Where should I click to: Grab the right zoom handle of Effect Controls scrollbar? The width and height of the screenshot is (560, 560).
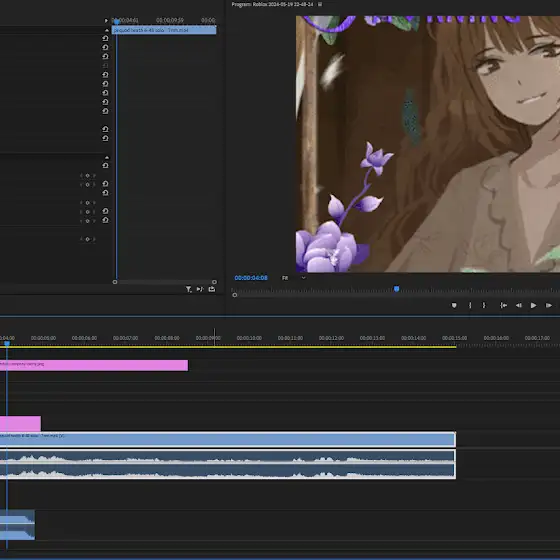[214, 282]
